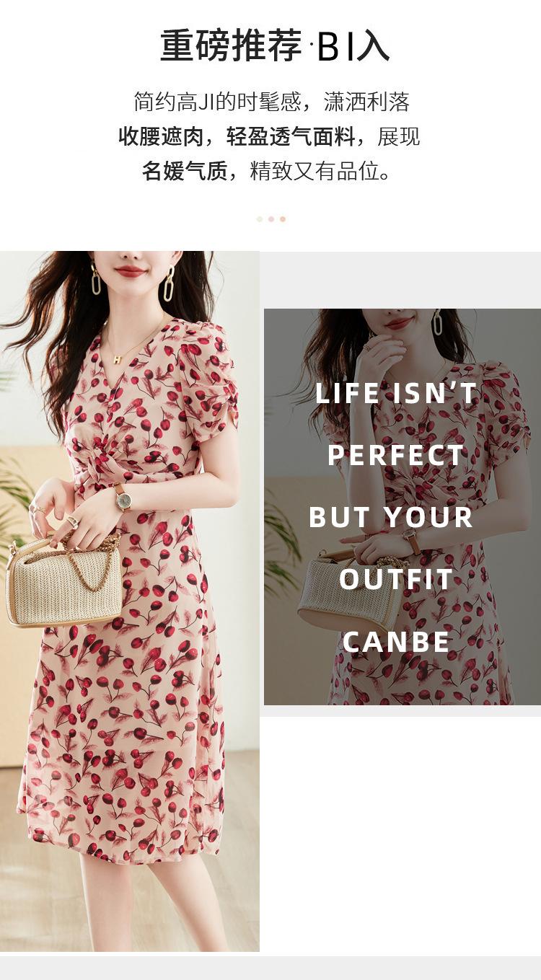
Task: Click the large cherry dress photo
Action: (x=130, y=601)
